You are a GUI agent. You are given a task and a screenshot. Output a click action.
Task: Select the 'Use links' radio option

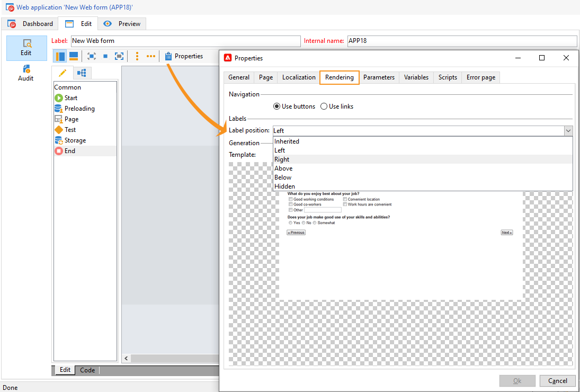(324, 106)
